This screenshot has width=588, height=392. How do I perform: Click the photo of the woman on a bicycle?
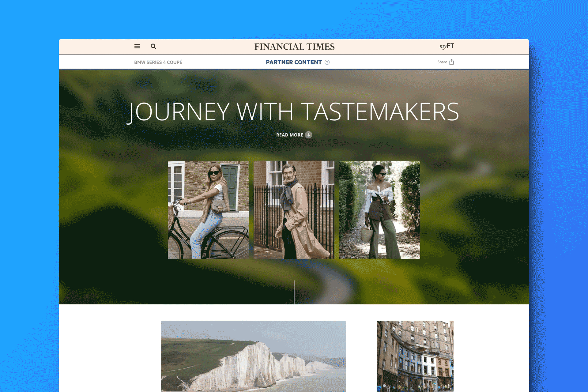pos(208,209)
